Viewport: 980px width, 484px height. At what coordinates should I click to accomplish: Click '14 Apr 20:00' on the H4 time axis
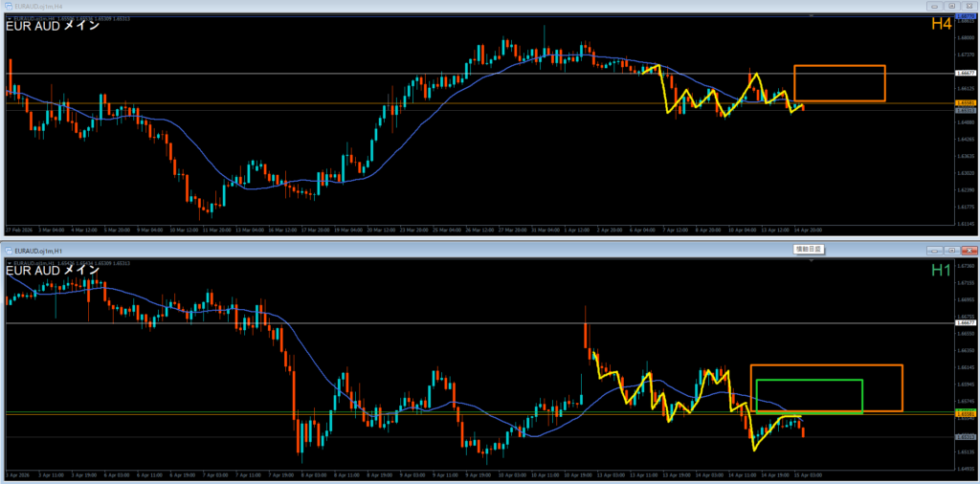tap(808, 230)
